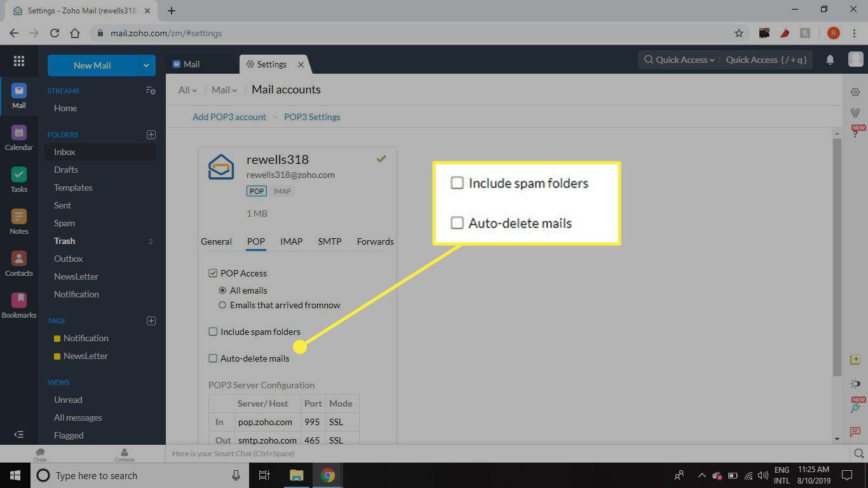Viewport: 868px width, 488px height.
Task: Open notifications bell icon
Action: click(830, 60)
